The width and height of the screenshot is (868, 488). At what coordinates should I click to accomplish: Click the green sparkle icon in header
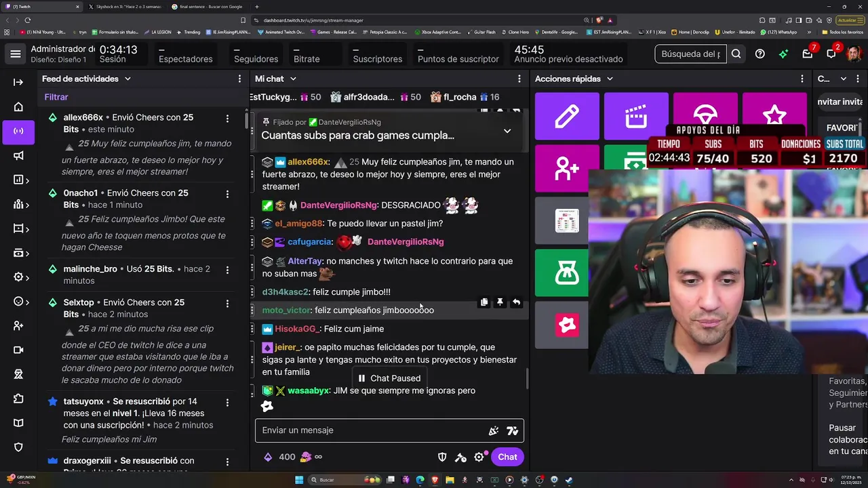tap(784, 54)
